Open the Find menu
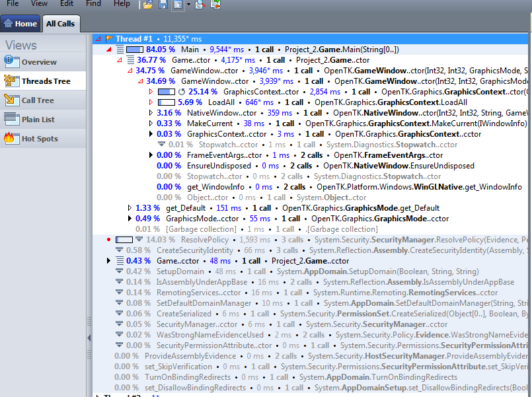This screenshot has width=532, height=397. point(93,3)
